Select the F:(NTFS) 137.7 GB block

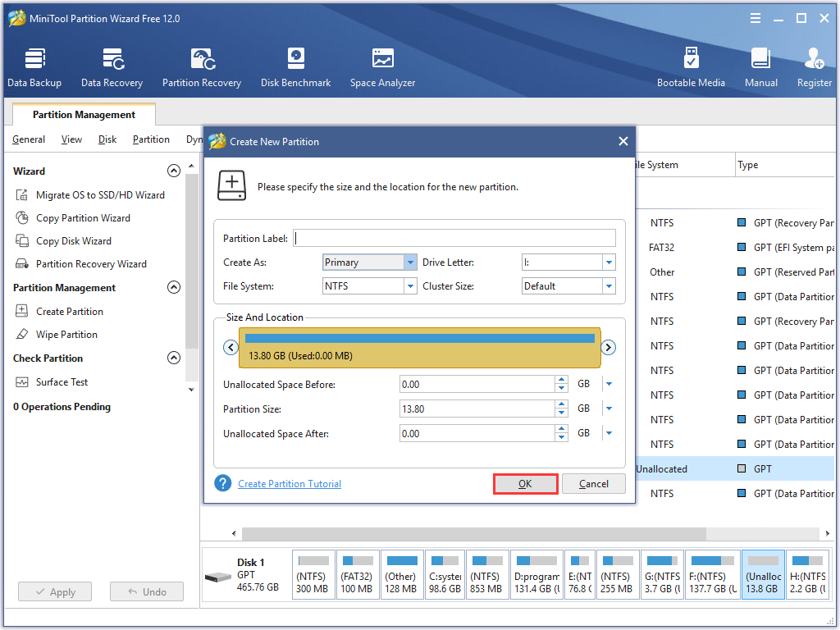click(713, 575)
